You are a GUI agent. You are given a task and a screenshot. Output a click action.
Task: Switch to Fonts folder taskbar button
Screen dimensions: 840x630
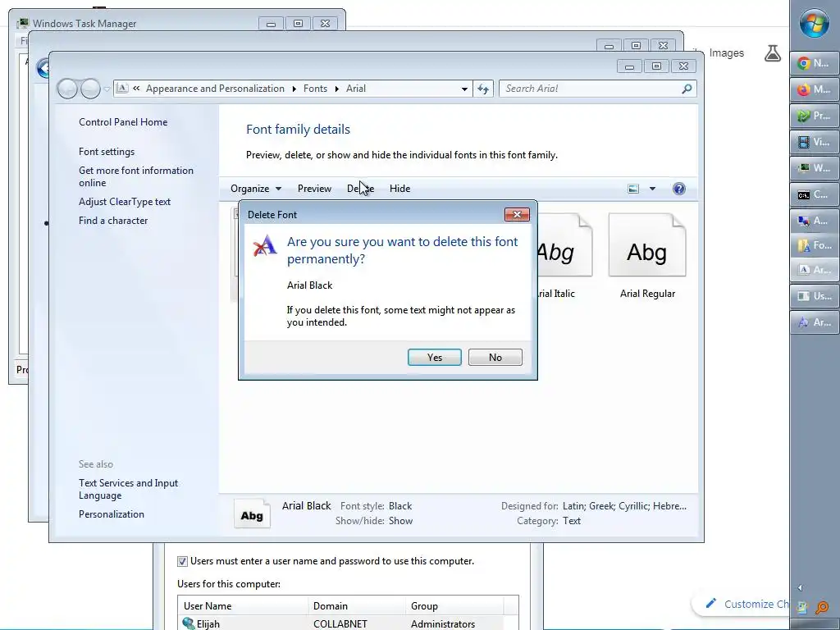pyautogui.click(x=815, y=245)
